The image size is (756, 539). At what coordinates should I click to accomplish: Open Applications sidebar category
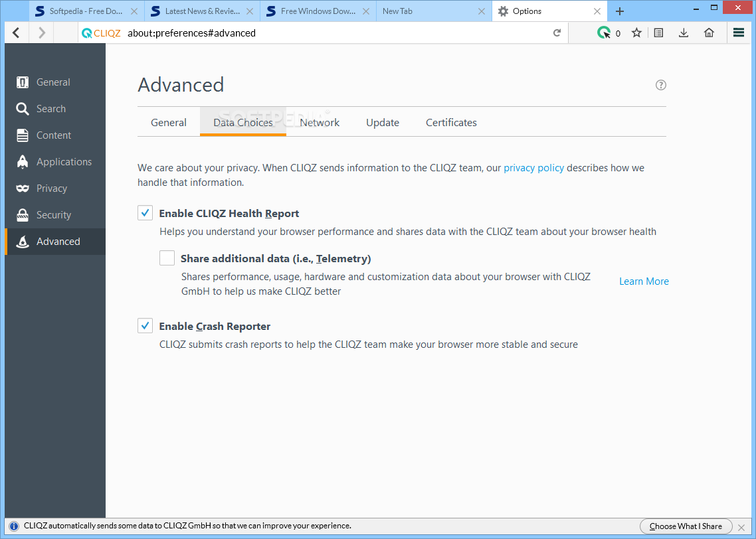pos(55,162)
